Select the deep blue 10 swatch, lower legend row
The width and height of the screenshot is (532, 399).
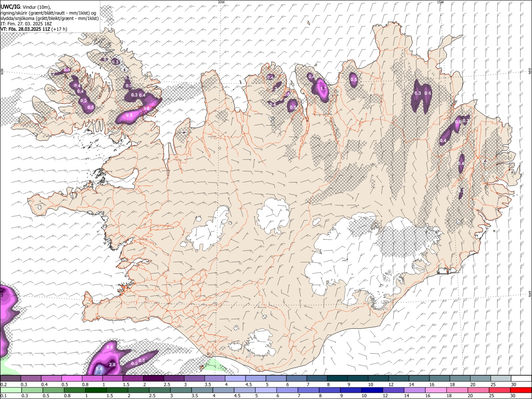point(372,390)
